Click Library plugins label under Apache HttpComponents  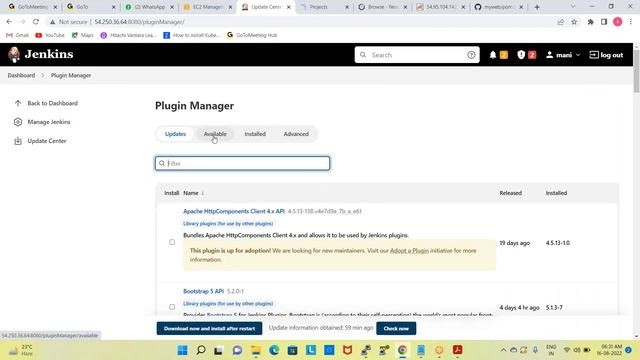coord(228,224)
